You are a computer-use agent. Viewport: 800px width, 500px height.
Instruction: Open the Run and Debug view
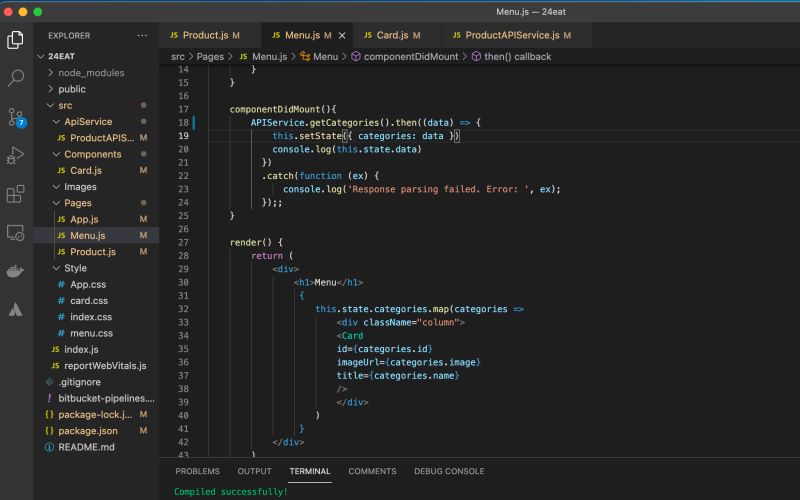15,155
